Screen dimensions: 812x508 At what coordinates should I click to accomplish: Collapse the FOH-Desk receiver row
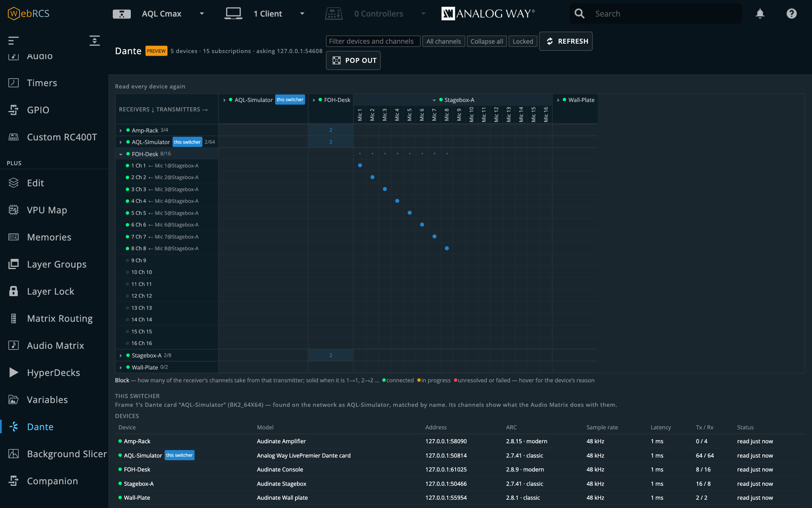(121, 154)
